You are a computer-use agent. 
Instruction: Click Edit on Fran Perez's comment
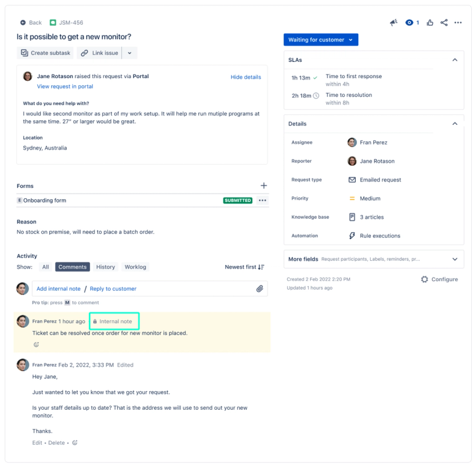[37, 443]
